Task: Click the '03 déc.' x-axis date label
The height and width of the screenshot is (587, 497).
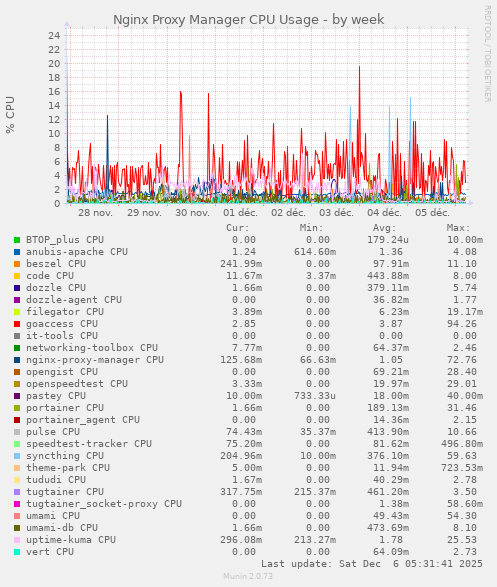Action: 336,213
